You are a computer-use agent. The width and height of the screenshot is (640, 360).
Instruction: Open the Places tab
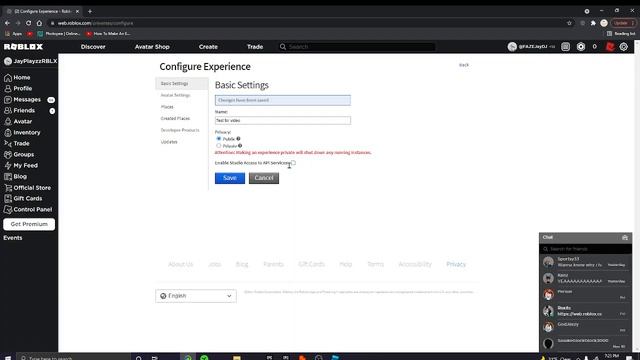(167, 107)
